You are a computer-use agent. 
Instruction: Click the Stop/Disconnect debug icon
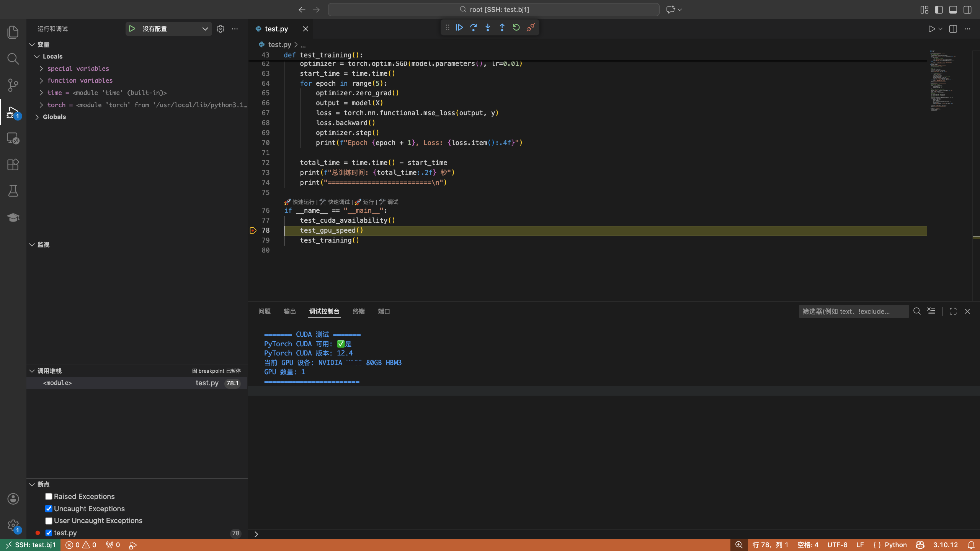click(530, 28)
